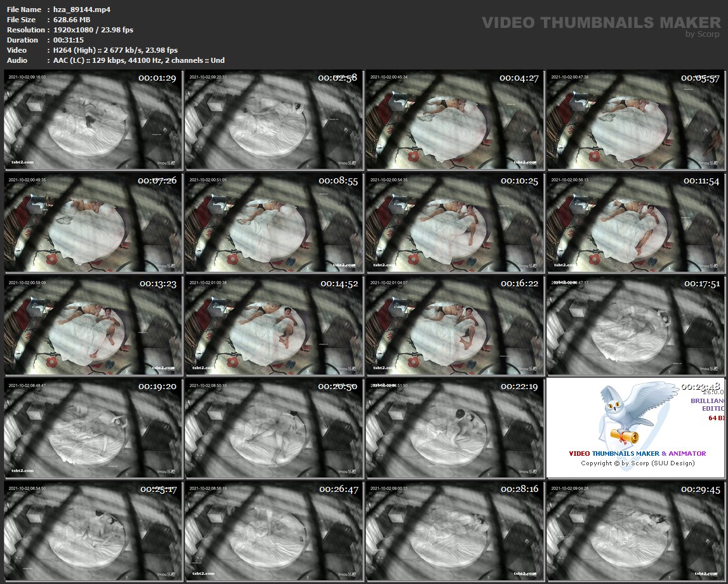Pick the 00:17:51 video frame
The height and width of the screenshot is (584, 728).
pos(635,325)
